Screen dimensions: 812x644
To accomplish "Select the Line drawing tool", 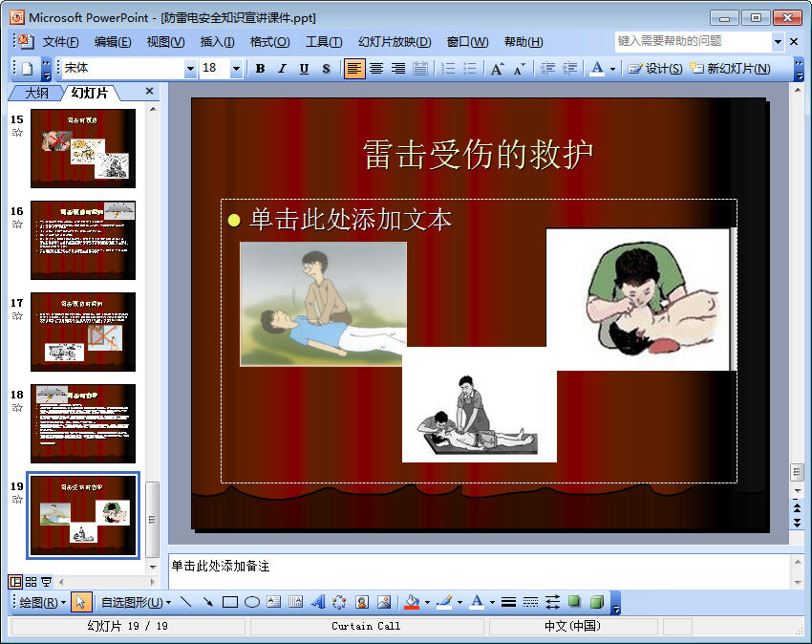I will (x=186, y=602).
